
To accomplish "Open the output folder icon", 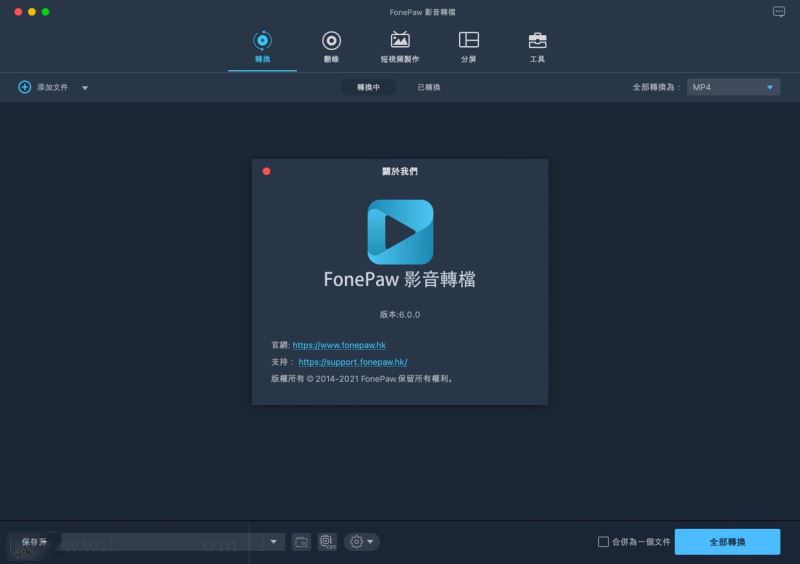I will coord(301,542).
